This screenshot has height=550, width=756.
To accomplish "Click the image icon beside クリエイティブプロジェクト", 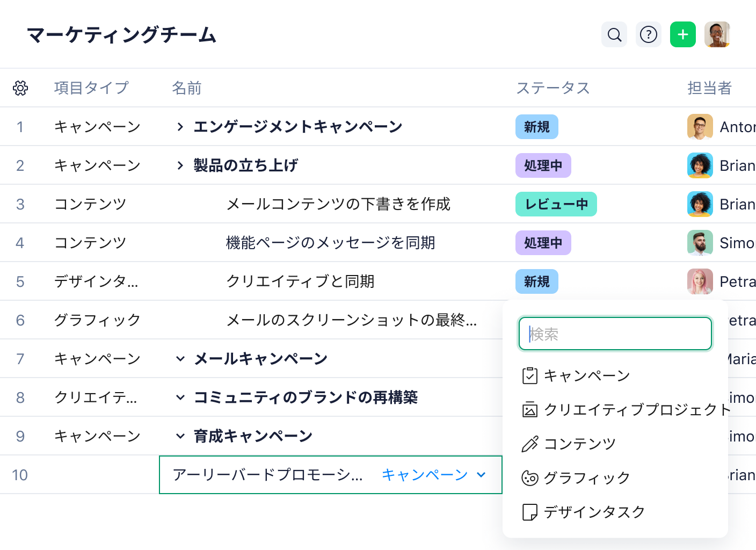I will [x=530, y=410].
